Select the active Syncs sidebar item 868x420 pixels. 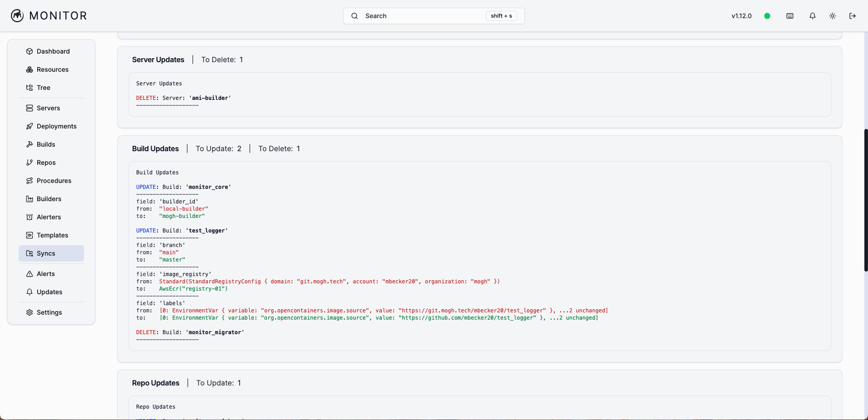point(51,253)
